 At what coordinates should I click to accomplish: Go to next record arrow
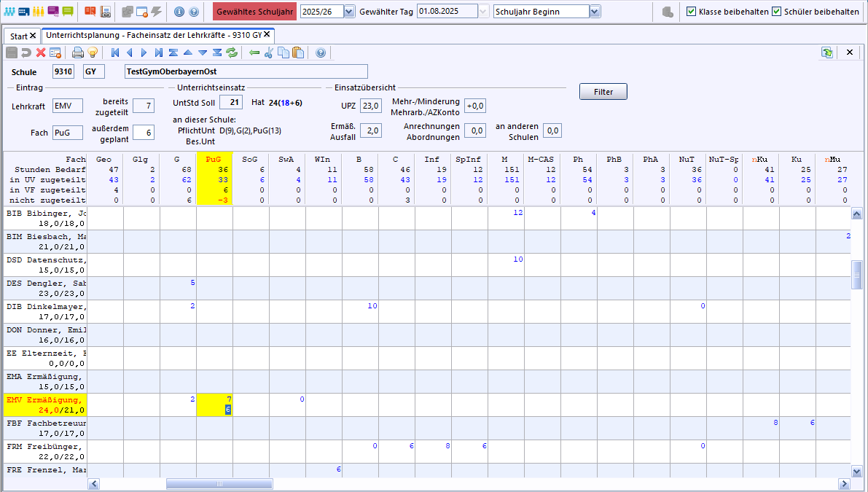point(144,52)
